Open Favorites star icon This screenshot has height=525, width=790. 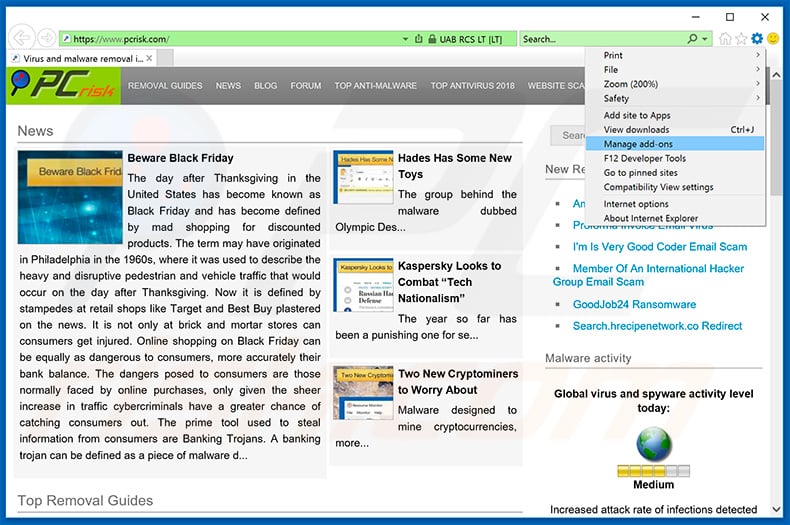(x=741, y=39)
